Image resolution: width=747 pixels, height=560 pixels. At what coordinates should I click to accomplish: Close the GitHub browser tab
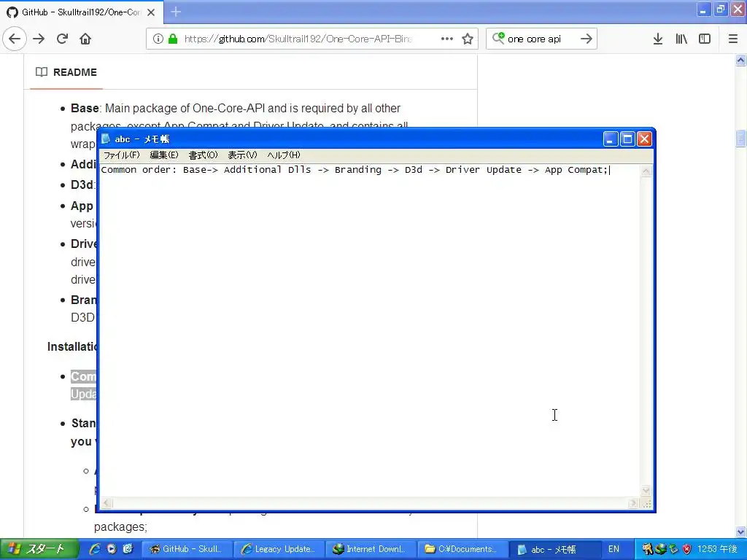click(151, 12)
